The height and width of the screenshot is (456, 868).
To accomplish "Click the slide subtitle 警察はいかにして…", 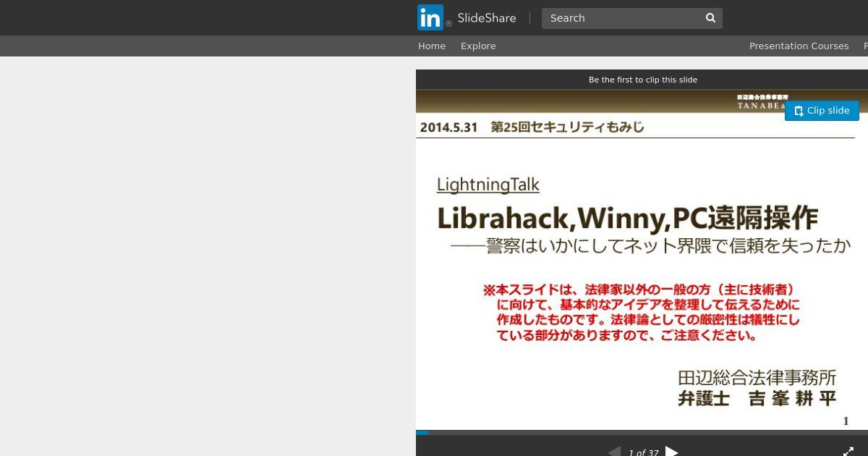I will [x=650, y=246].
